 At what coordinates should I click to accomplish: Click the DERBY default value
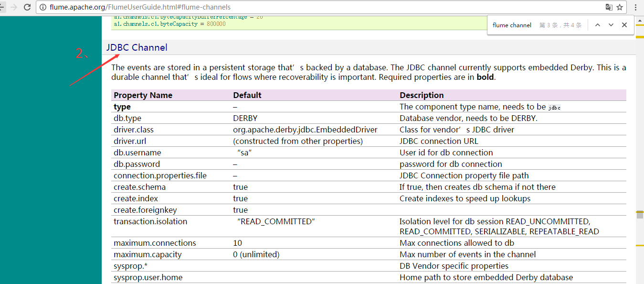245,118
